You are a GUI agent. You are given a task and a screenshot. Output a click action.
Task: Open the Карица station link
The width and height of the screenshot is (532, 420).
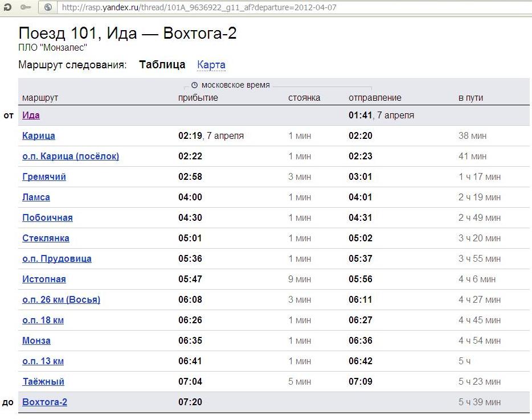coord(39,136)
